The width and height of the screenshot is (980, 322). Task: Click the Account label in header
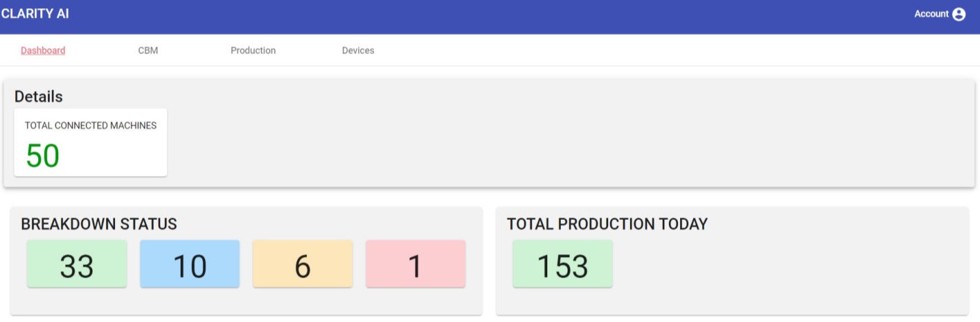tap(931, 14)
